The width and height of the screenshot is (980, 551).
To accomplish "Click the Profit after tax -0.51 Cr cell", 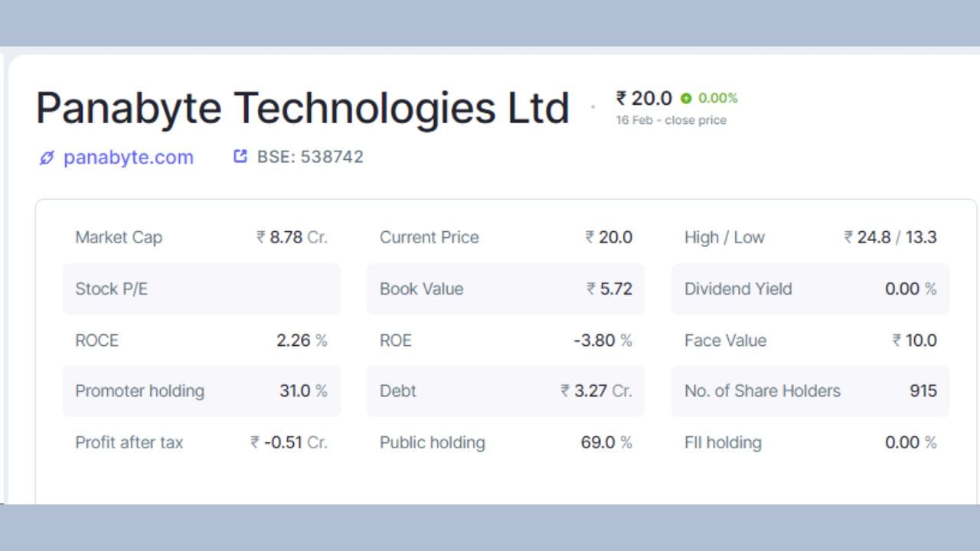I will tap(202, 442).
